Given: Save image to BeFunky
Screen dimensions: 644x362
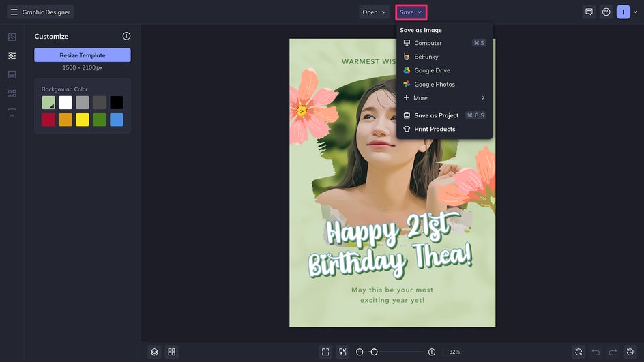Looking at the screenshot, I should pyautogui.click(x=444, y=57).
